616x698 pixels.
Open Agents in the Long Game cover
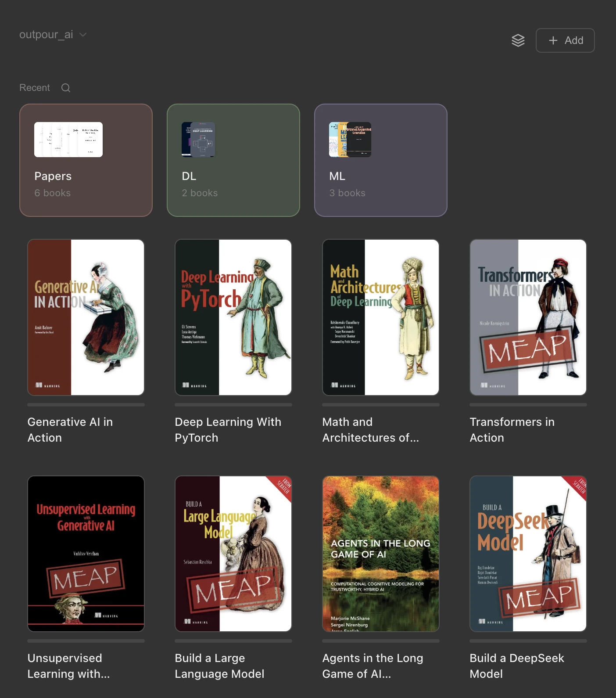pyautogui.click(x=381, y=554)
